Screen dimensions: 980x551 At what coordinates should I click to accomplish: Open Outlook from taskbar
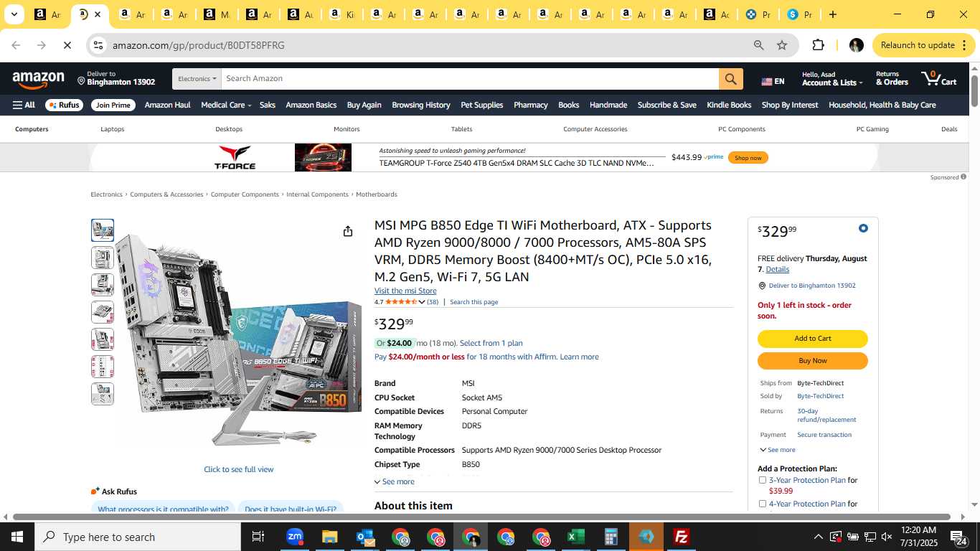point(364,537)
